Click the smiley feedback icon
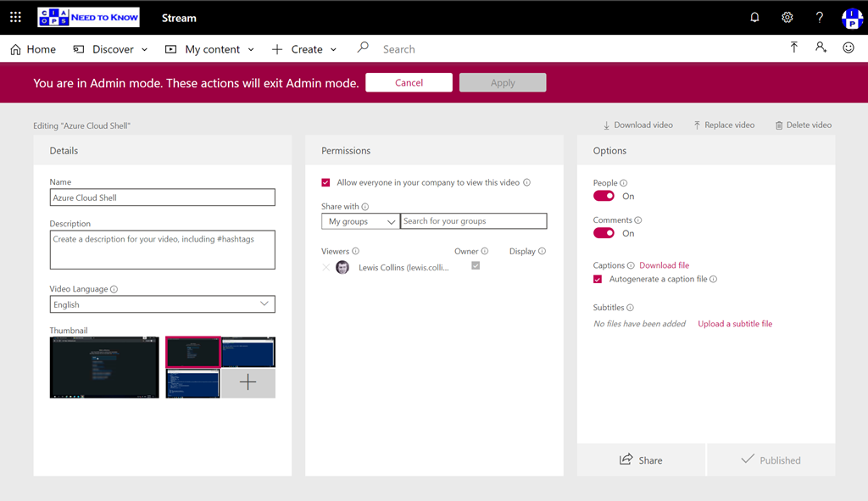 click(848, 48)
